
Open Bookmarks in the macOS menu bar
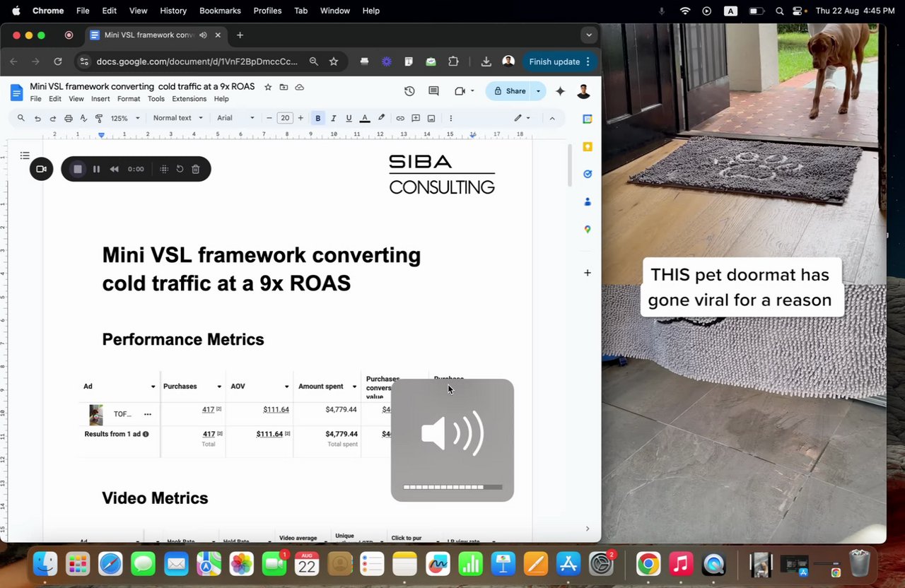220,11
